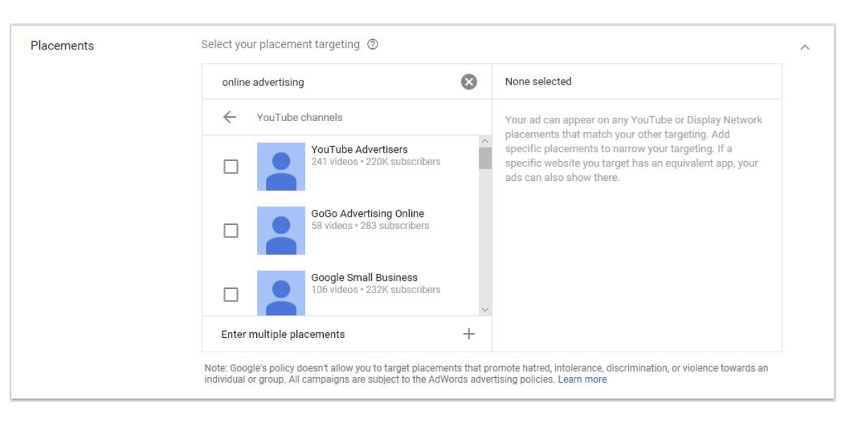Check the Google Small Business box
The height and width of the screenshot is (428, 868).
(231, 295)
